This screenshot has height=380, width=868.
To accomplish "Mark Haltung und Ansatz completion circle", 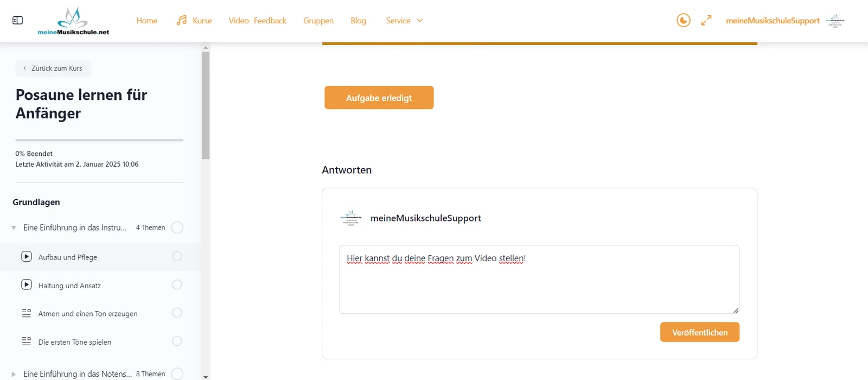I will coord(177,284).
